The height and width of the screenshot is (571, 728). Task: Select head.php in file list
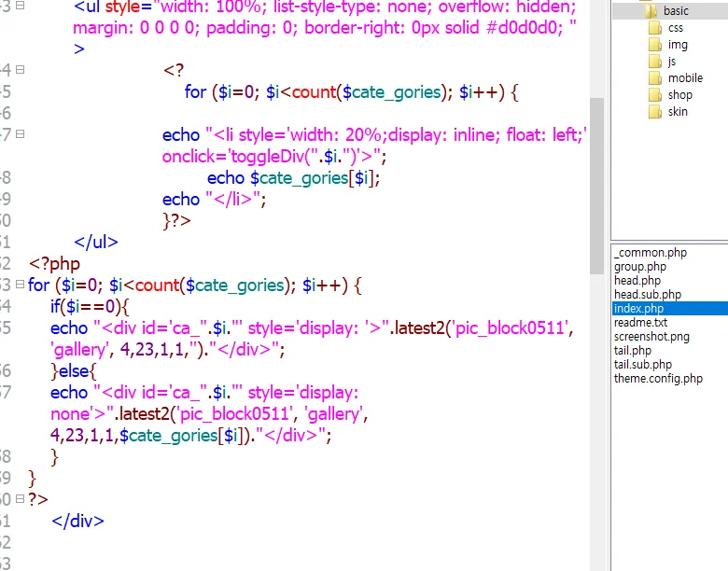click(637, 281)
